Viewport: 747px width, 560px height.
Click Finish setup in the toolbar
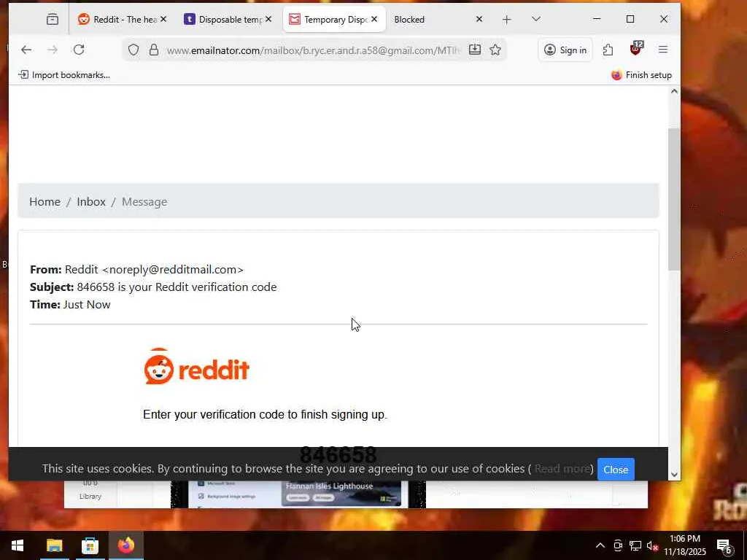641,75
